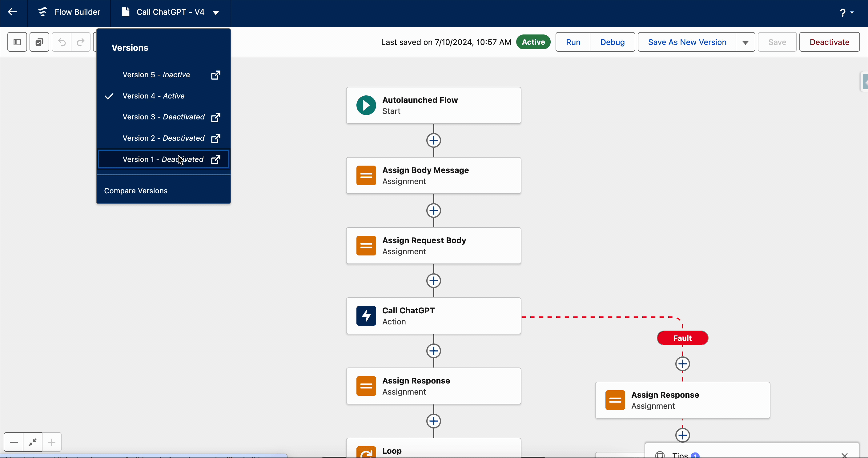
Task: Click the Active status badge
Action: [x=533, y=42]
